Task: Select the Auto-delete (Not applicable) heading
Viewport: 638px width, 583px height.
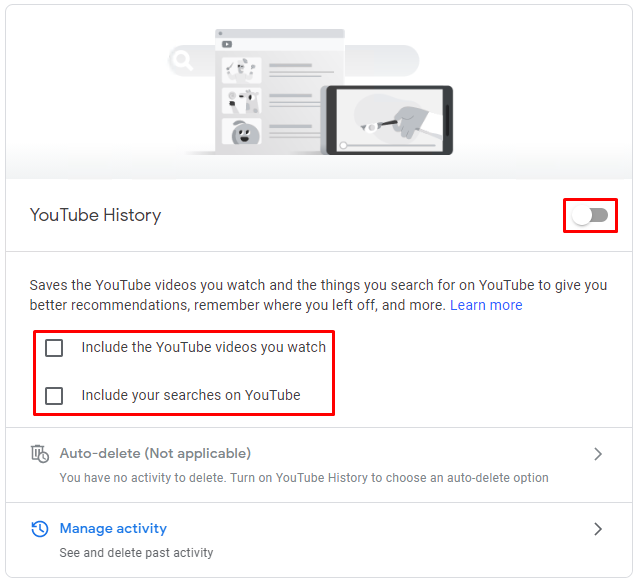Action: click(155, 453)
